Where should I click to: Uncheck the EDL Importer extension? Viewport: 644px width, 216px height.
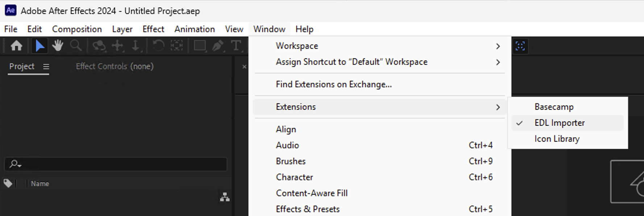pos(559,123)
